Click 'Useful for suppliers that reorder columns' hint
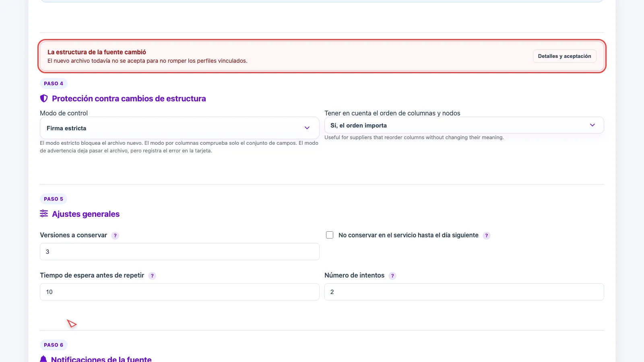Screen dimensions: 644x362 (414, 138)
